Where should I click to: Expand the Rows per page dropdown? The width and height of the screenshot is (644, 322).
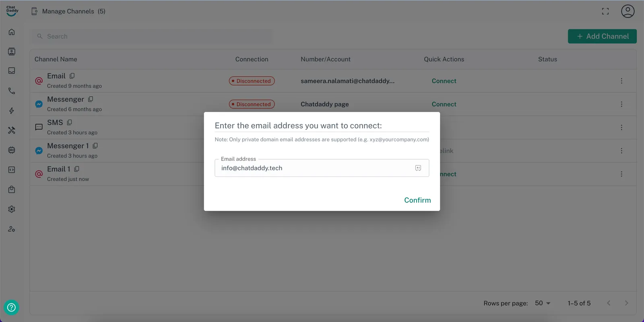tap(543, 303)
